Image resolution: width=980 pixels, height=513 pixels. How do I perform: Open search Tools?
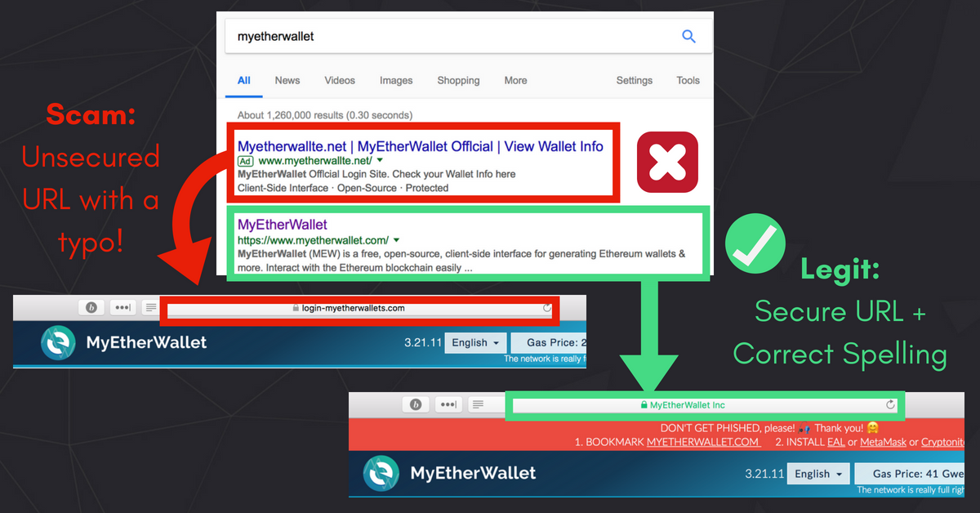688,80
